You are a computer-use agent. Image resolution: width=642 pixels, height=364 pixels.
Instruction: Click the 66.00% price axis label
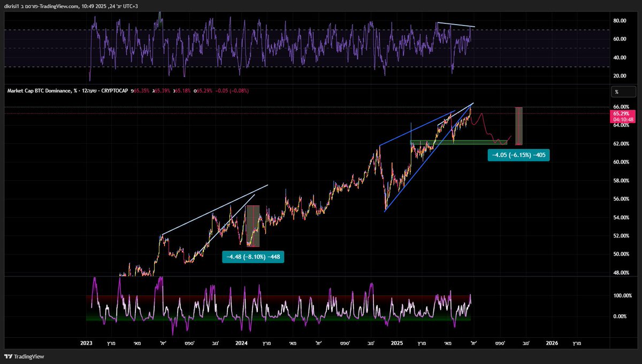click(x=620, y=106)
